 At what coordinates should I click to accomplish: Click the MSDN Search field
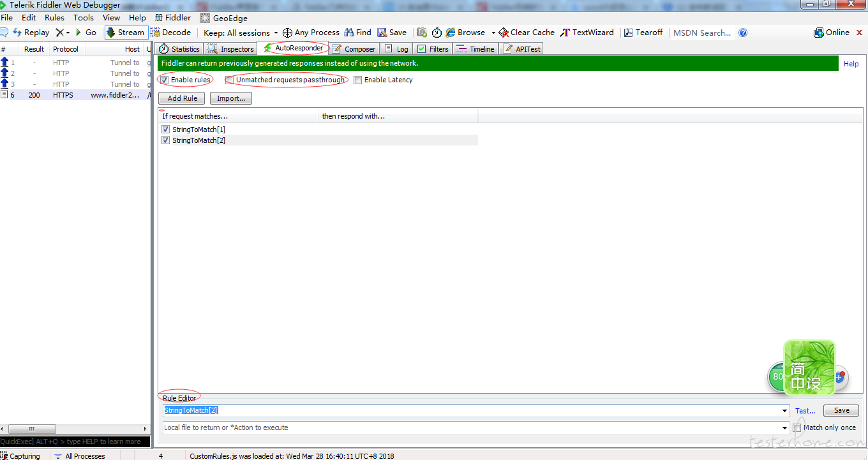pyautogui.click(x=702, y=33)
